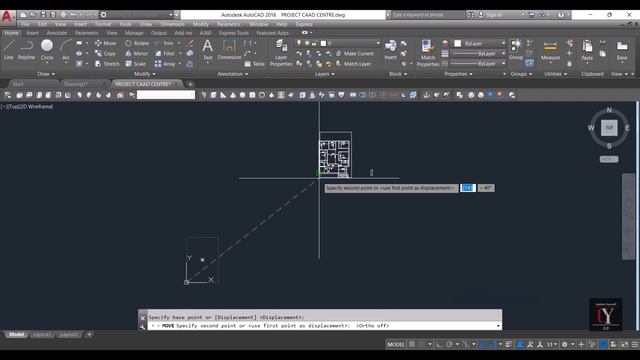Toggle lineweight display in status bar
The width and height of the screenshot is (640, 360).
point(509,344)
